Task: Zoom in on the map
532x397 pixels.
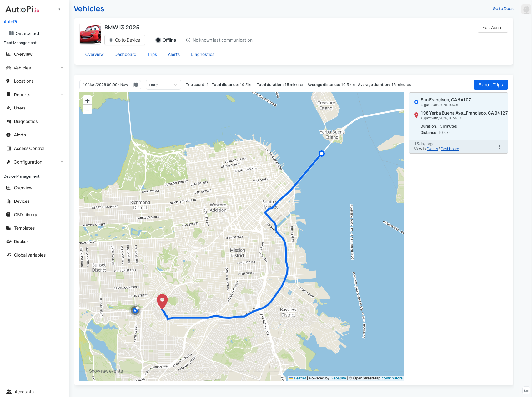Action: pyautogui.click(x=88, y=100)
